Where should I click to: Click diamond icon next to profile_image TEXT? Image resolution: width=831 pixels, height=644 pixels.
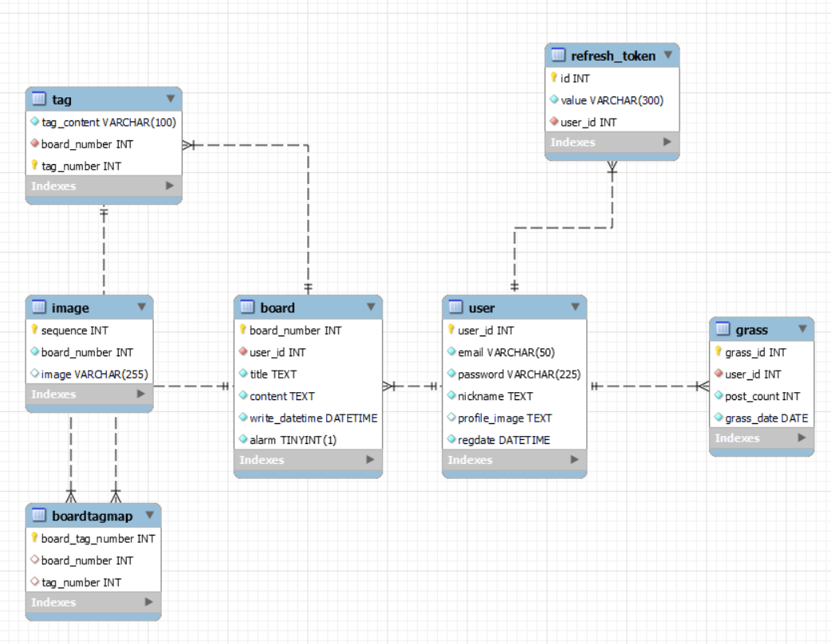[x=451, y=418]
